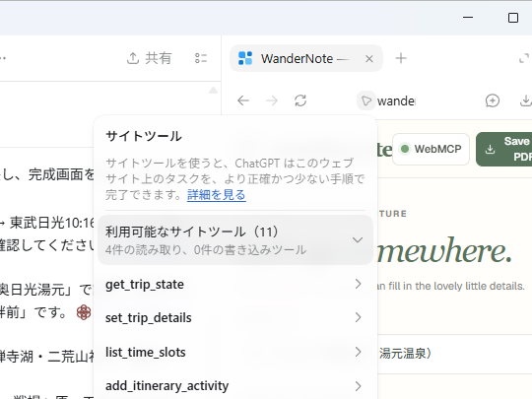
Task: Close the WanderNote tab
Action: pos(369,59)
